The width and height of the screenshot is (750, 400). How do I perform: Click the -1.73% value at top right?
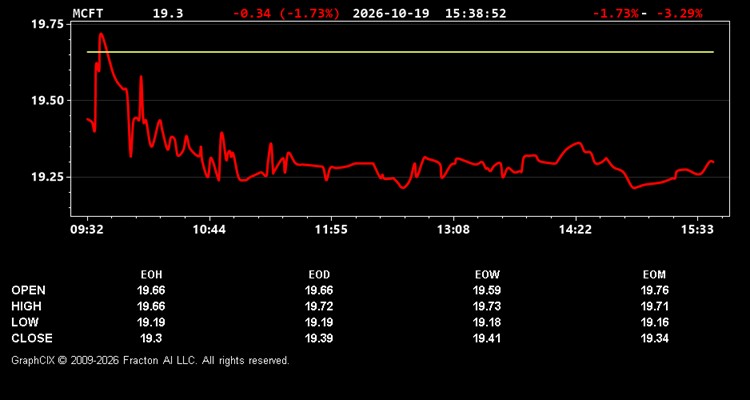[x=615, y=13]
